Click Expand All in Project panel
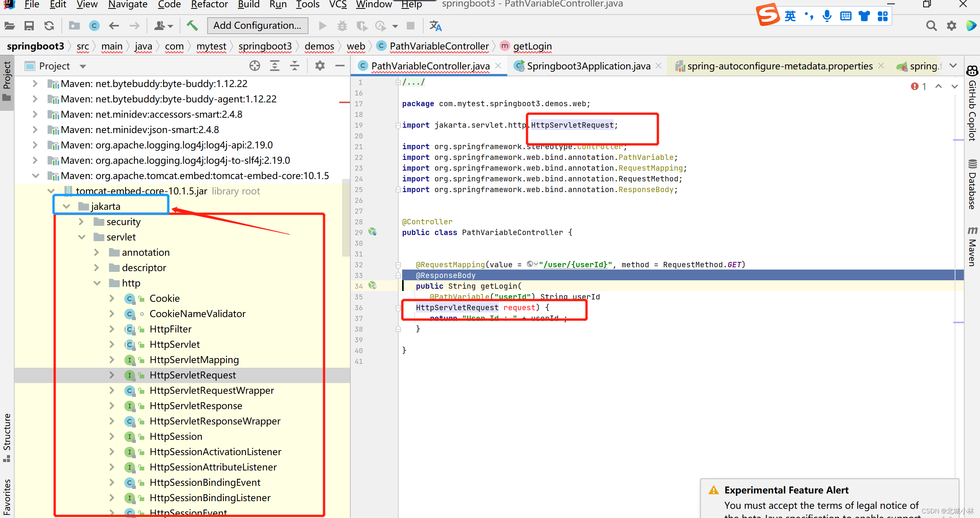The height and width of the screenshot is (518, 980). (275, 66)
